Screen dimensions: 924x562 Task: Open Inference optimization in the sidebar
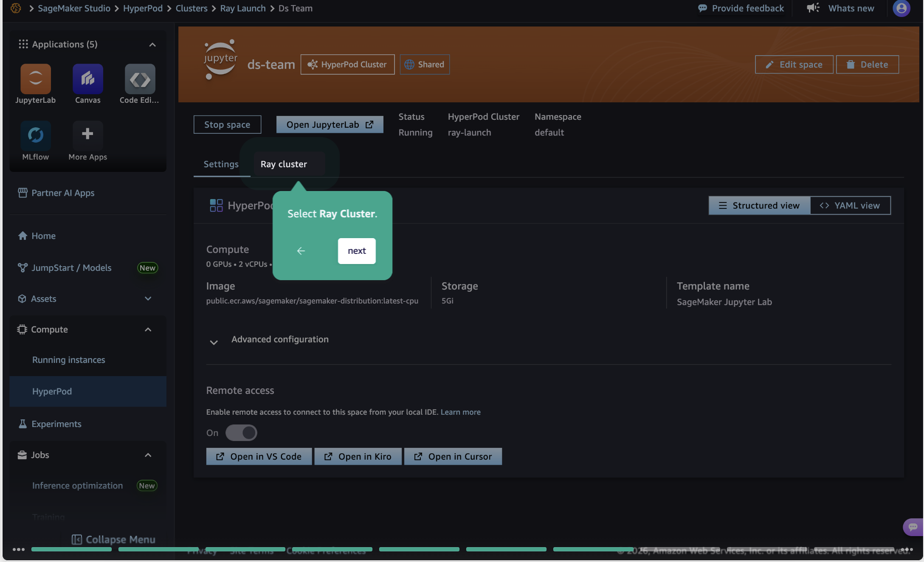coord(78,486)
